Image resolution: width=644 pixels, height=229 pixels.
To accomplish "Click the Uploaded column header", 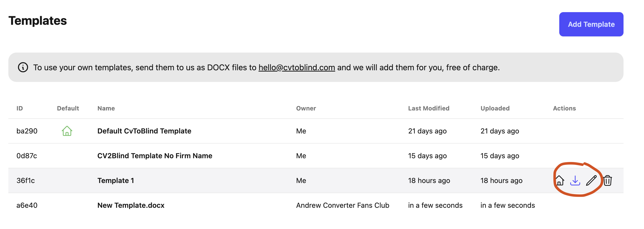I will click(x=495, y=108).
